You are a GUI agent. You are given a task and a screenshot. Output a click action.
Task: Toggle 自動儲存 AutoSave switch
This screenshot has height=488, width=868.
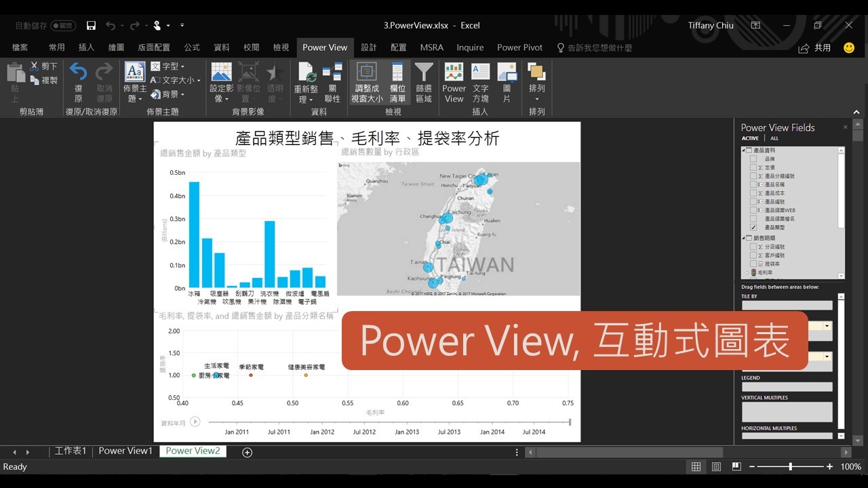point(63,26)
